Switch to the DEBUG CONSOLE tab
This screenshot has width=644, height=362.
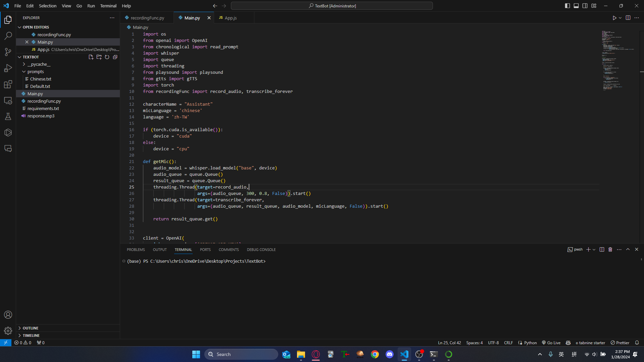click(x=261, y=250)
